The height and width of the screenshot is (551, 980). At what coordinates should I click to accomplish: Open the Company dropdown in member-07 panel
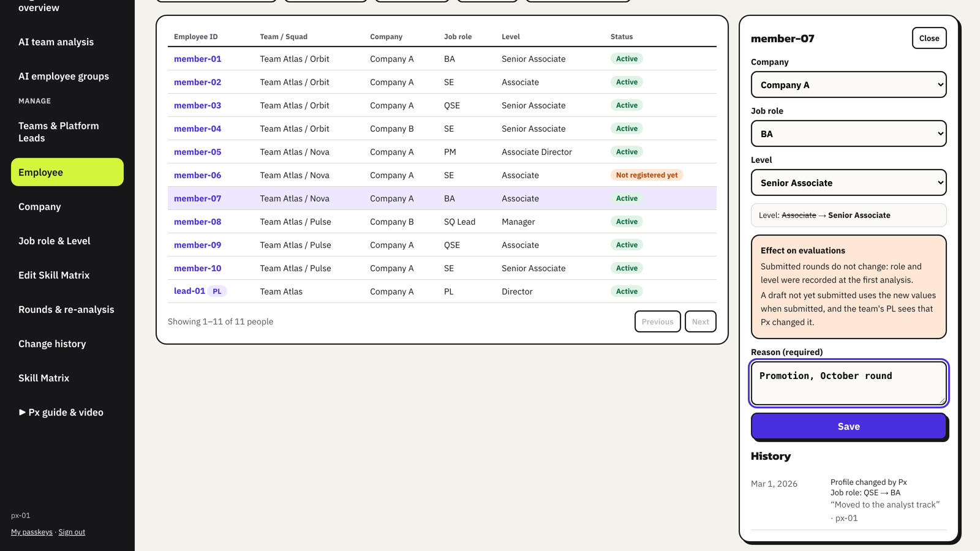coord(848,84)
